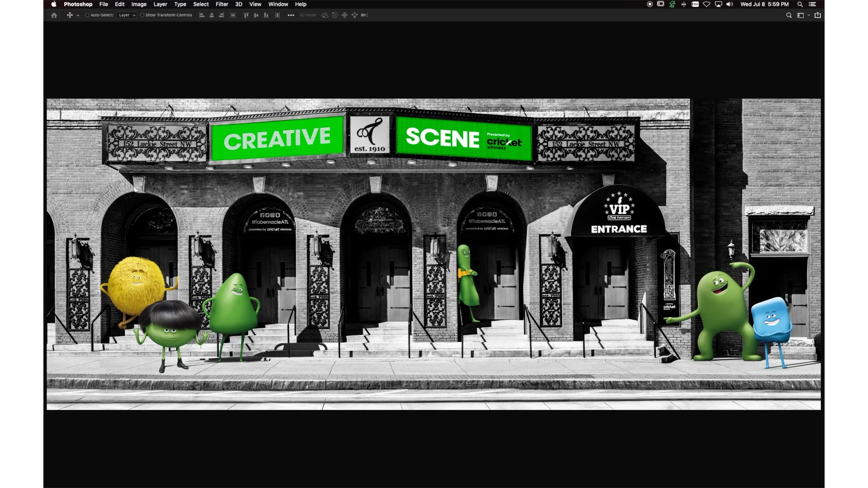Click the Photoshop search magnifier icon
The width and height of the screenshot is (868, 488).
point(789,15)
